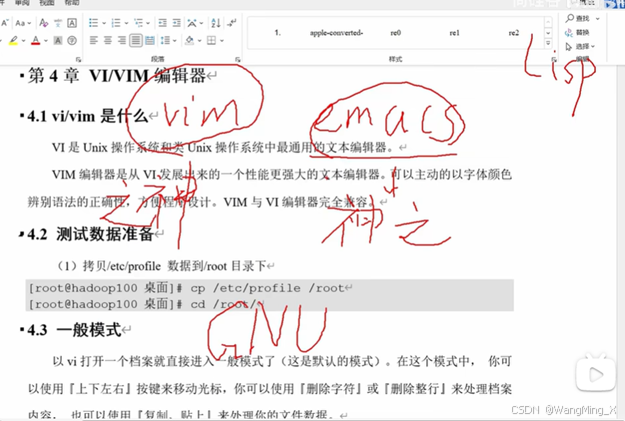625x421 pixels.
Task: Open the 选择 (Select) menu
Action: 580,47
